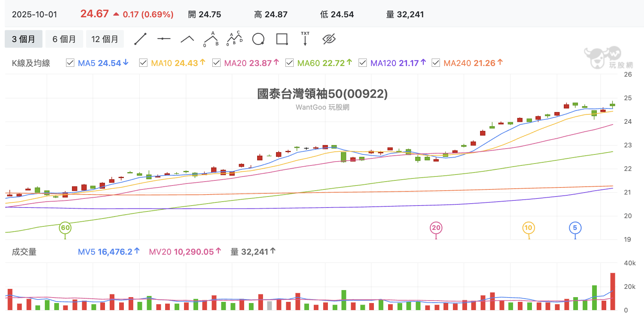Uncheck the MA20 moving average checkbox
The image size is (644, 316).
tap(216, 62)
